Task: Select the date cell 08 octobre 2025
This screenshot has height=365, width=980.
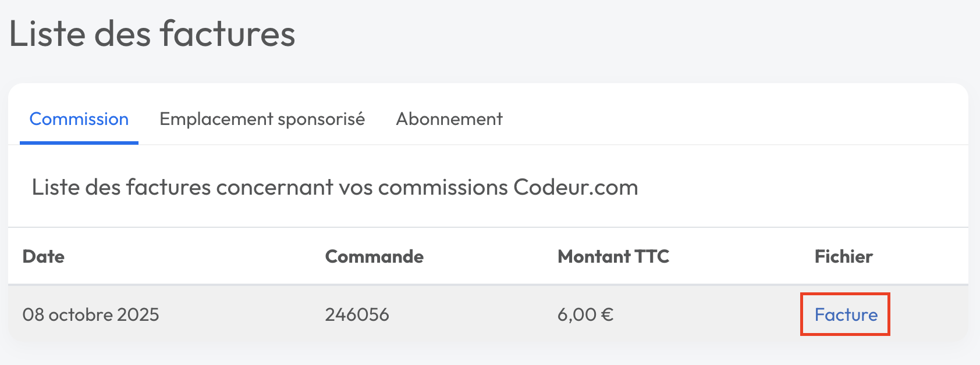Action: 91,314
